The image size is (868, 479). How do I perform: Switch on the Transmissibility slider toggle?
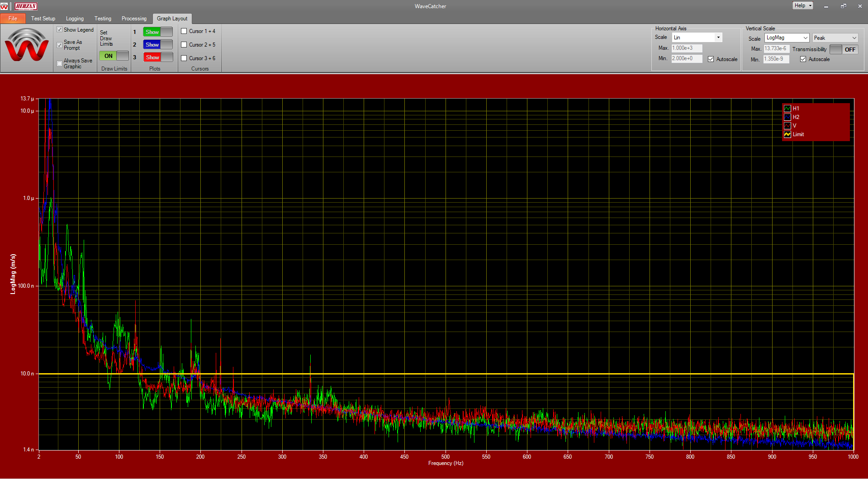[x=844, y=49]
